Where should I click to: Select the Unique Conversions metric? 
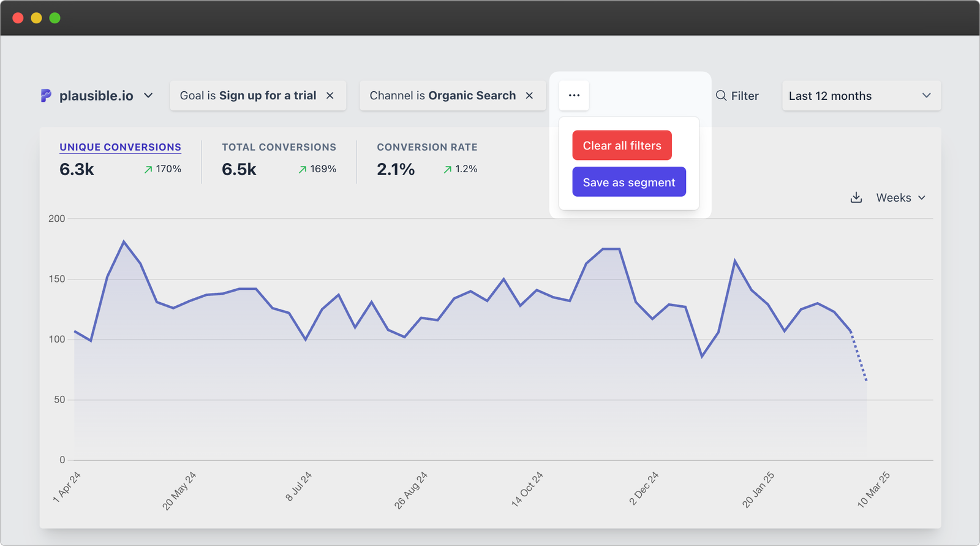120,147
